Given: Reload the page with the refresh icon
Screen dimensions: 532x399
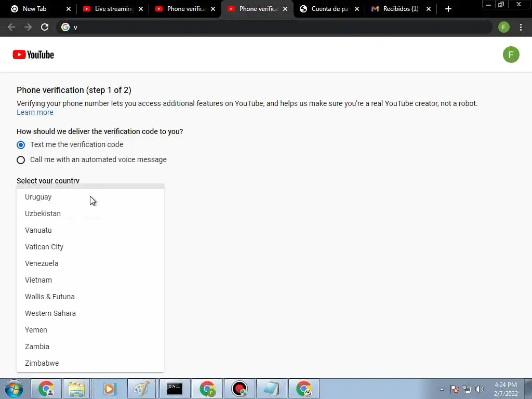Looking at the screenshot, I should [45, 27].
